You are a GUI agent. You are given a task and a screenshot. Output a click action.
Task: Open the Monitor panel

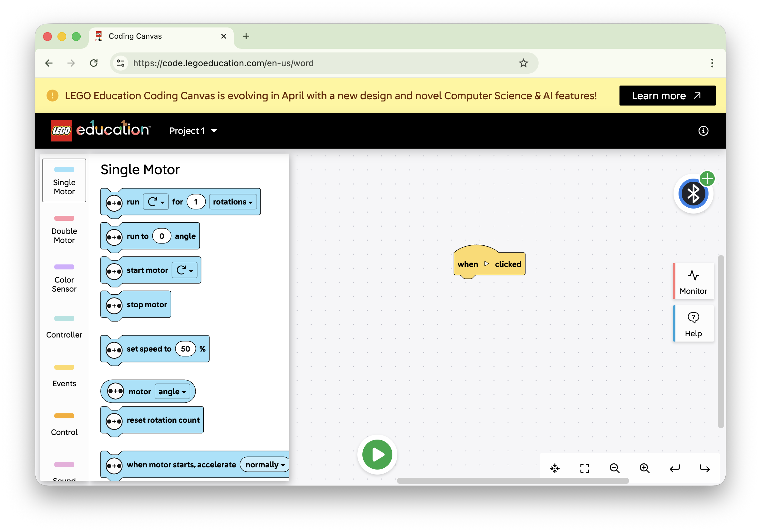tap(693, 281)
